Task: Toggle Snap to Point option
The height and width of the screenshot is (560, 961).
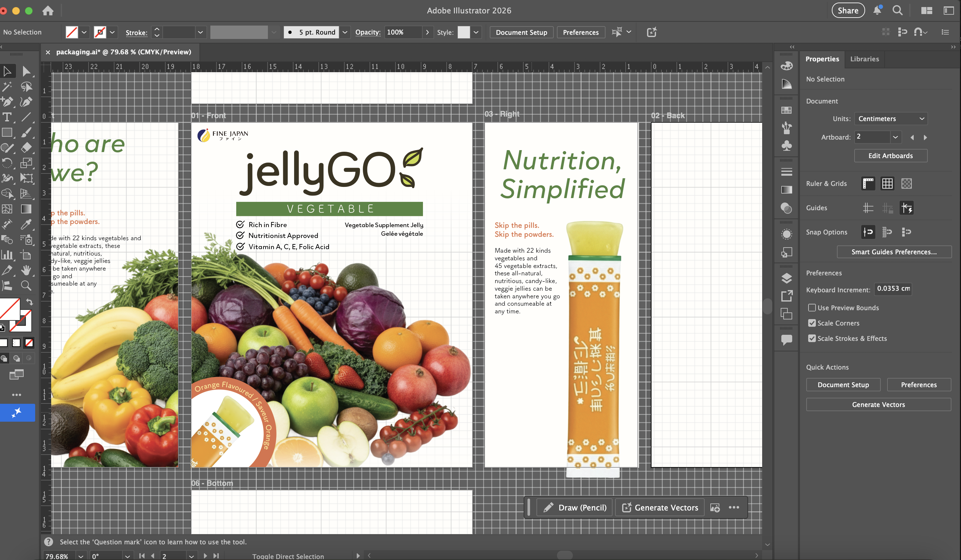Action: 868,232
